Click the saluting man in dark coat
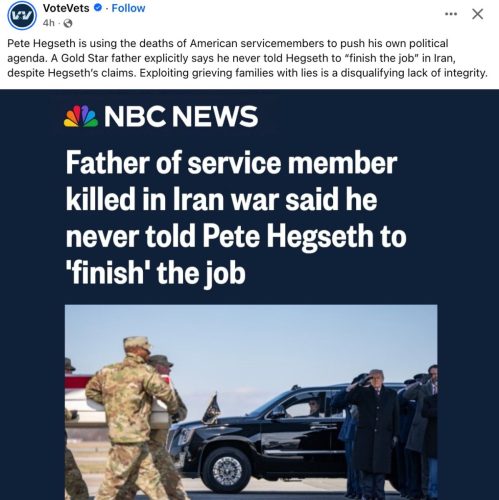 (375, 430)
